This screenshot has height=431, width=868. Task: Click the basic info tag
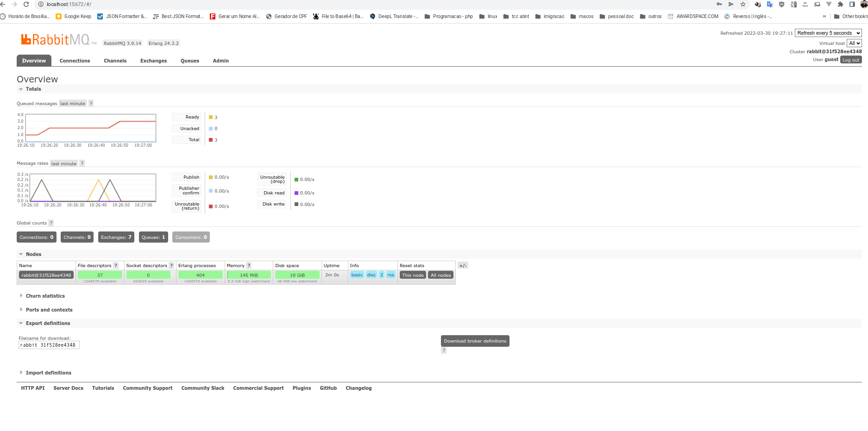point(357,275)
